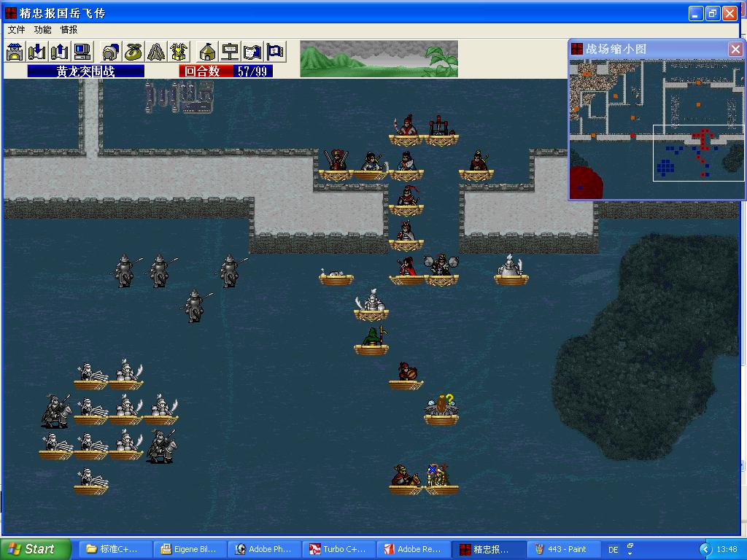Open the 功能 menu

(42, 29)
